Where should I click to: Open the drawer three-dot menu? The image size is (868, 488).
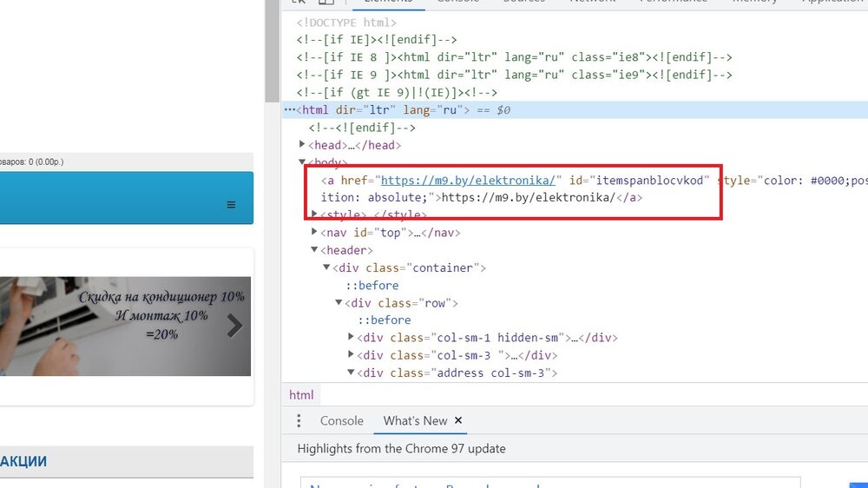(x=299, y=421)
